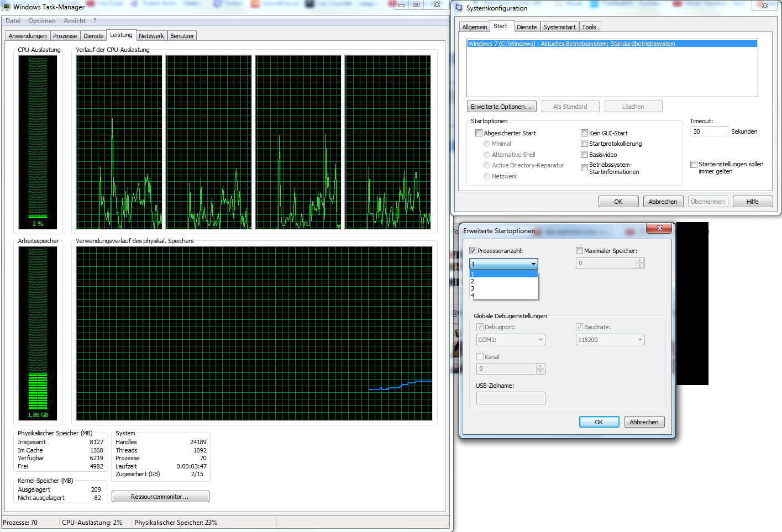Screen dimensions: 782x532
Task: Uncheck the Prozessoranzahl checkbox
Action: pos(473,251)
